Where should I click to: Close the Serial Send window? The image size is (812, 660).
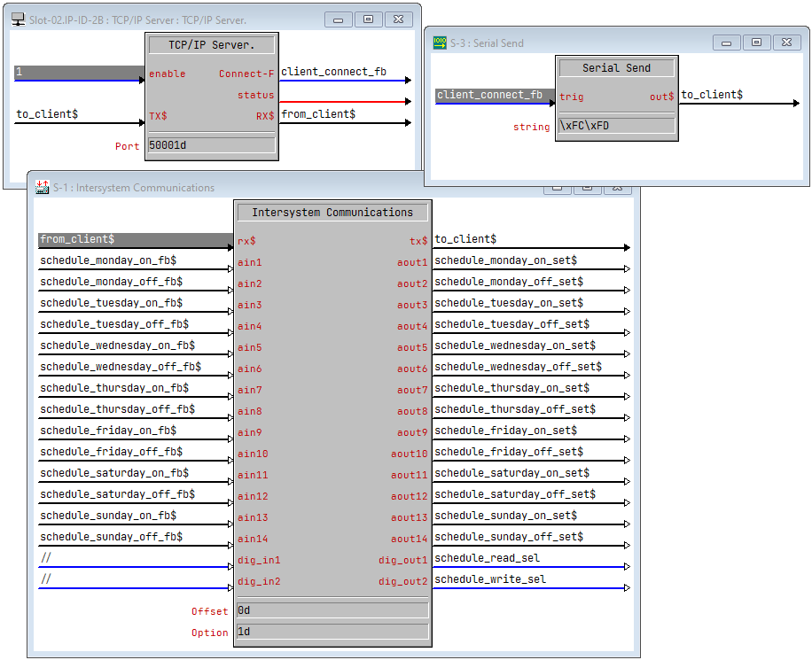click(786, 43)
